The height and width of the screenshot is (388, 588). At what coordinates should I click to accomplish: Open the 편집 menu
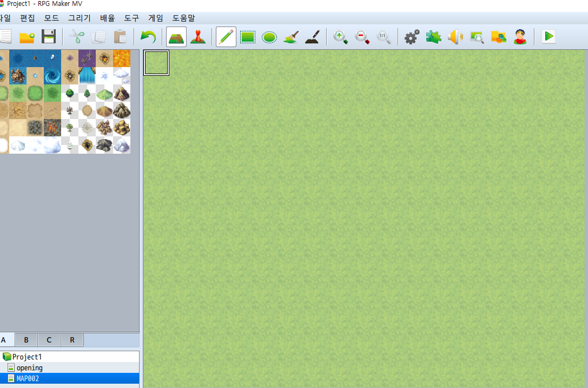click(28, 18)
